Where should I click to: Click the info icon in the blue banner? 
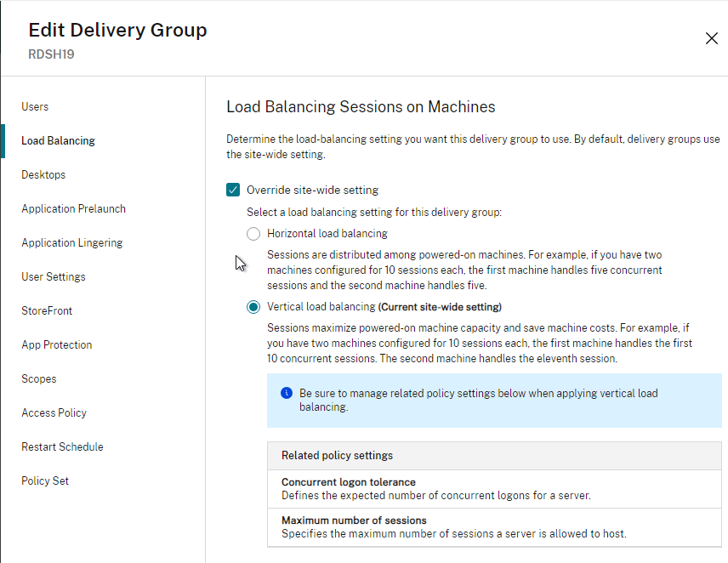point(287,394)
